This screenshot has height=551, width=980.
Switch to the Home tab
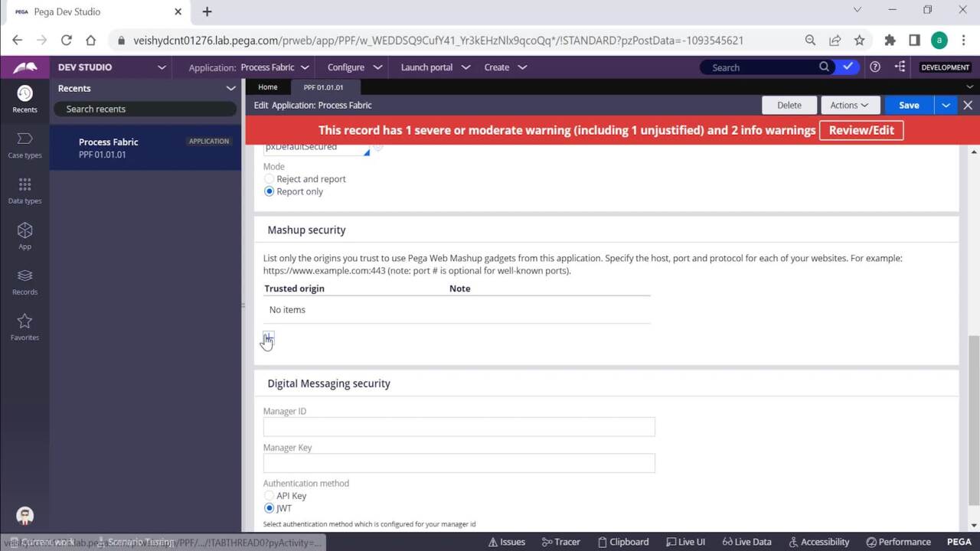coord(268,87)
